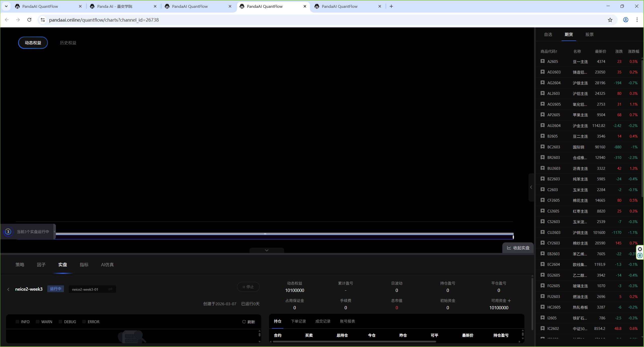
Task: Bookmark the CU2603 futures row
Action: (542, 232)
